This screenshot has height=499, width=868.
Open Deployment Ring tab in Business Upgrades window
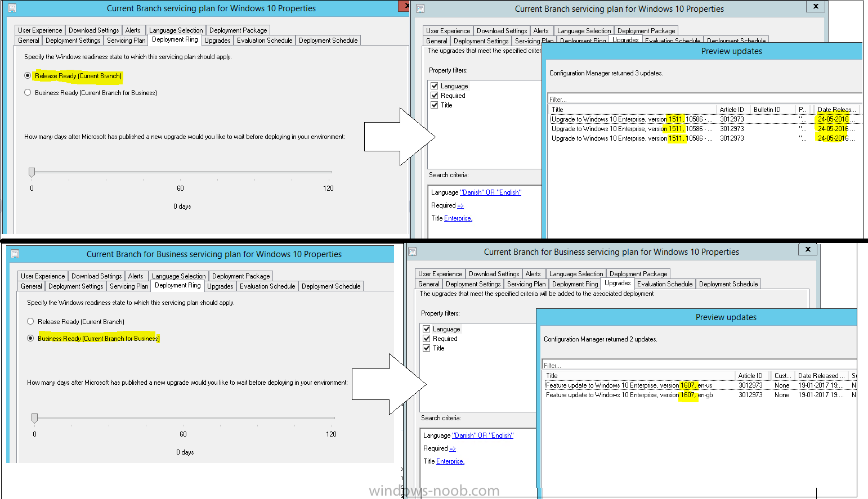point(575,284)
